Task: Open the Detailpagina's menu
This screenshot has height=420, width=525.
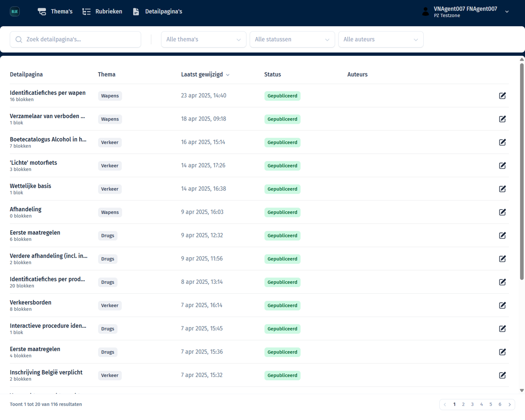Action: (157, 11)
